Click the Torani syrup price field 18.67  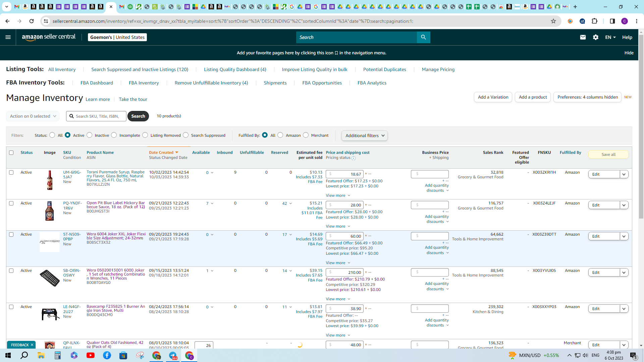click(x=345, y=174)
